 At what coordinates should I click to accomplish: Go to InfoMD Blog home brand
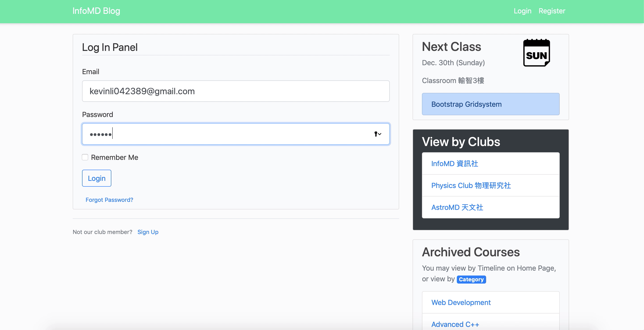[x=96, y=11]
